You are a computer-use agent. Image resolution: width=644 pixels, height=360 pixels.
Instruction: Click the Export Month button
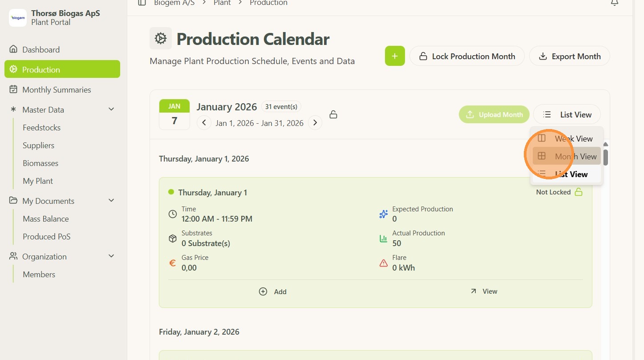click(x=569, y=56)
